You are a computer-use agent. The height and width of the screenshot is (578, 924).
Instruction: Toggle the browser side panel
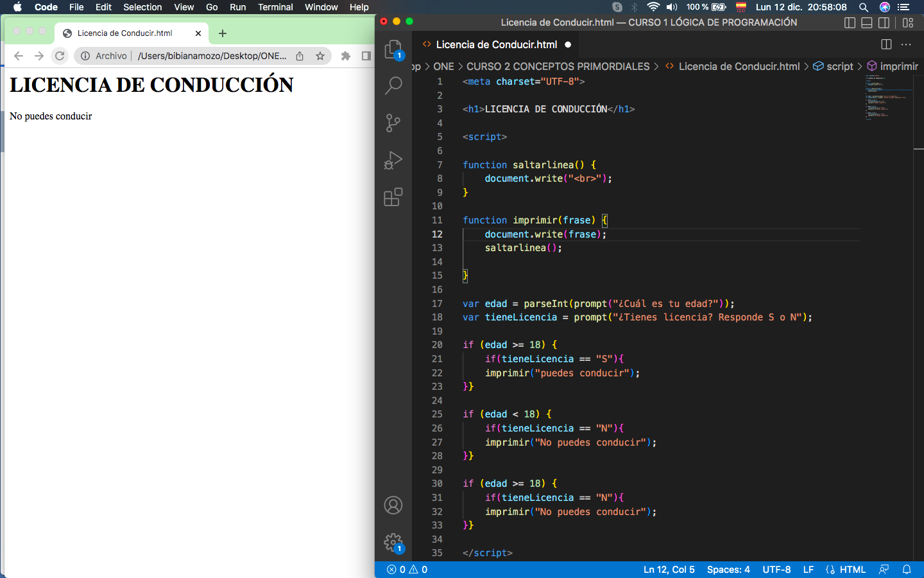coord(366,56)
